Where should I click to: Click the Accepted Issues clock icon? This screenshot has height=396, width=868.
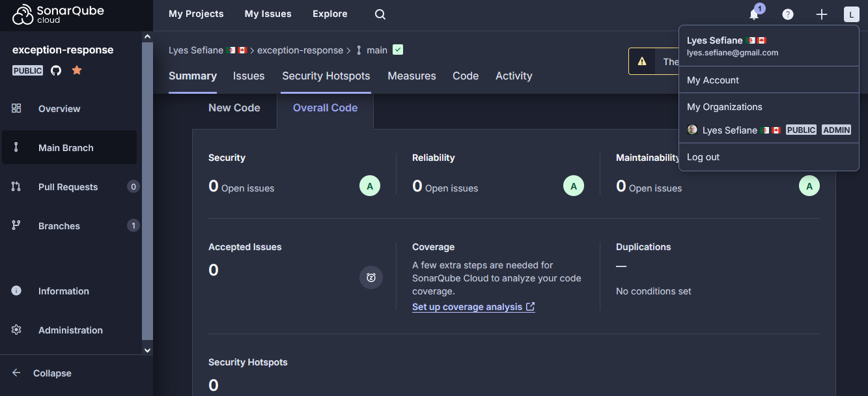click(371, 277)
